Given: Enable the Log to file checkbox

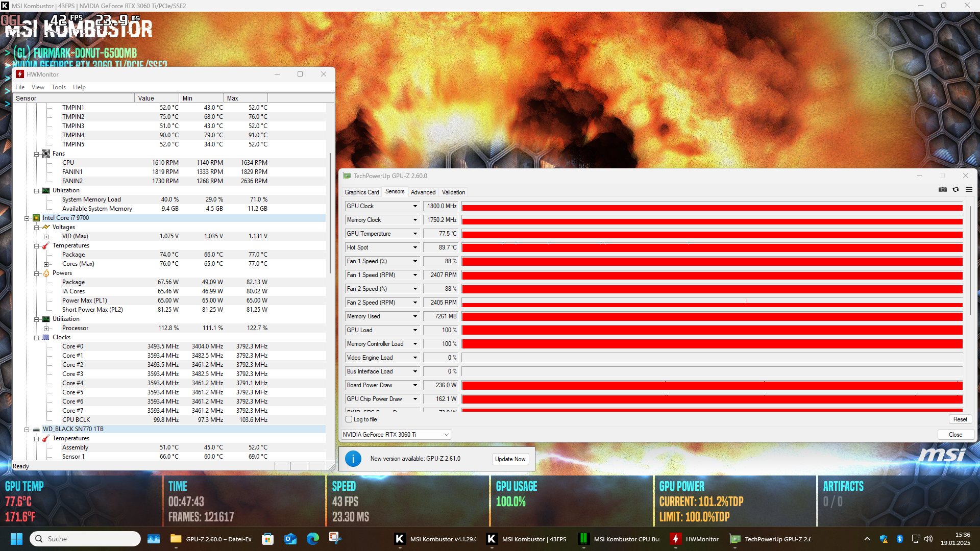Looking at the screenshot, I should 349,419.
